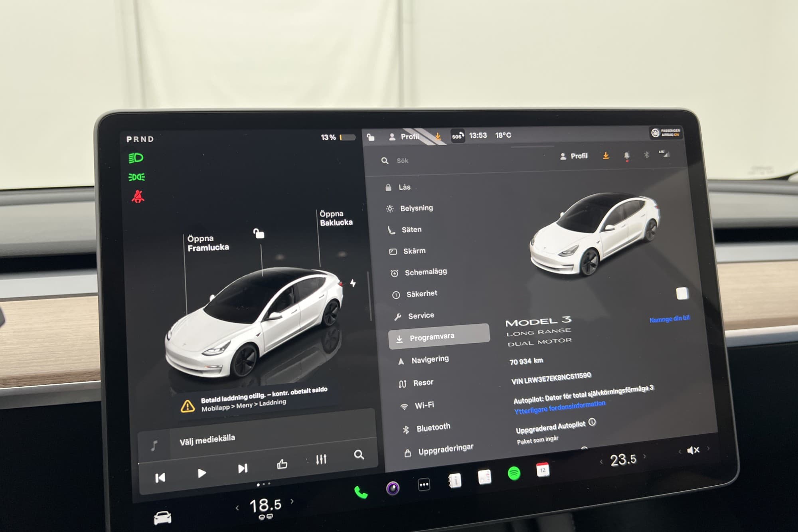Increase driver temperature 18.5 with right arrow

click(x=292, y=501)
